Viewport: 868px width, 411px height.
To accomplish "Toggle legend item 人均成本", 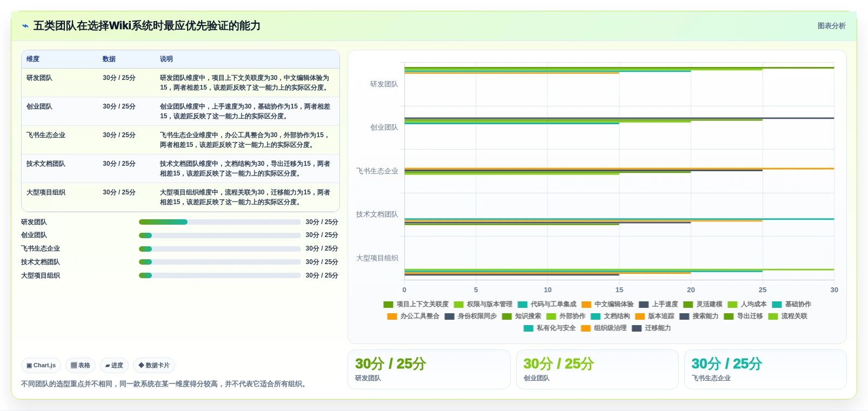I will tap(746, 305).
